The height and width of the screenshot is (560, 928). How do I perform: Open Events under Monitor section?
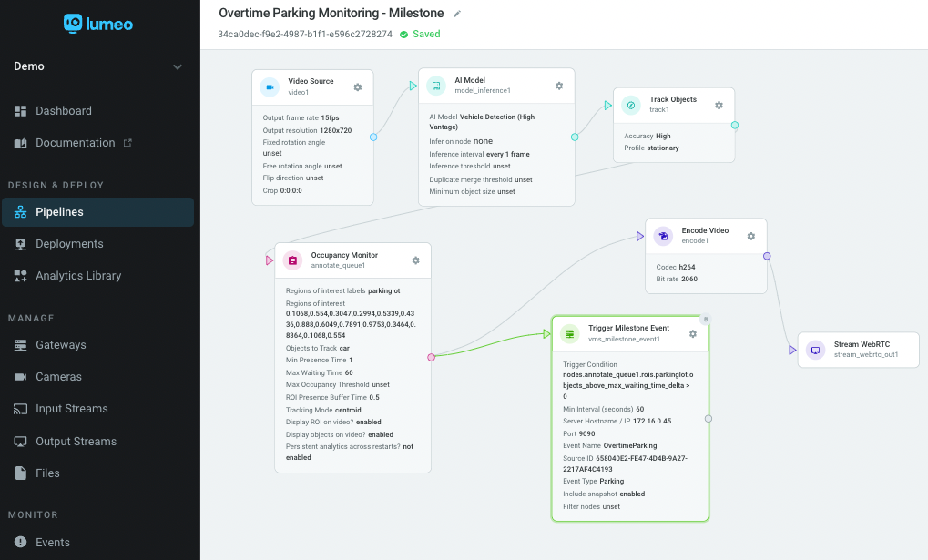pyautogui.click(x=52, y=543)
